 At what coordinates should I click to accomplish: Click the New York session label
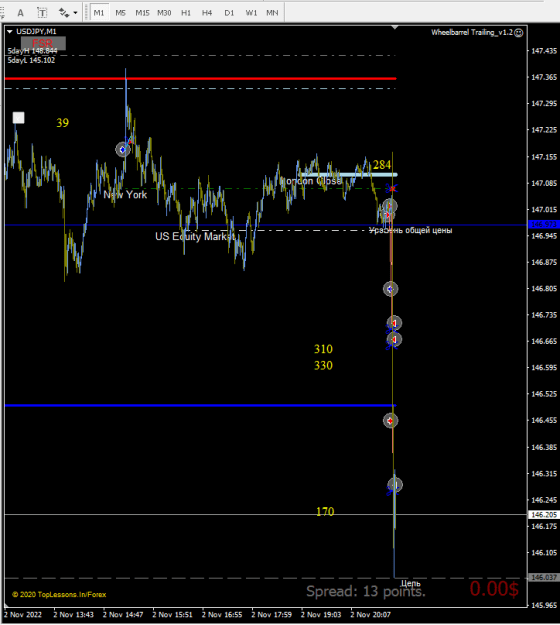pos(125,195)
